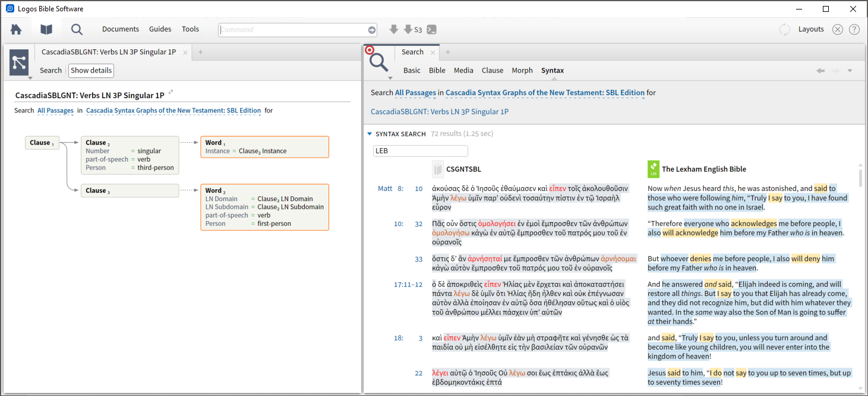Image resolution: width=868 pixels, height=396 pixels.
Task: Open the Layouts menu
Action: point(811,29)
